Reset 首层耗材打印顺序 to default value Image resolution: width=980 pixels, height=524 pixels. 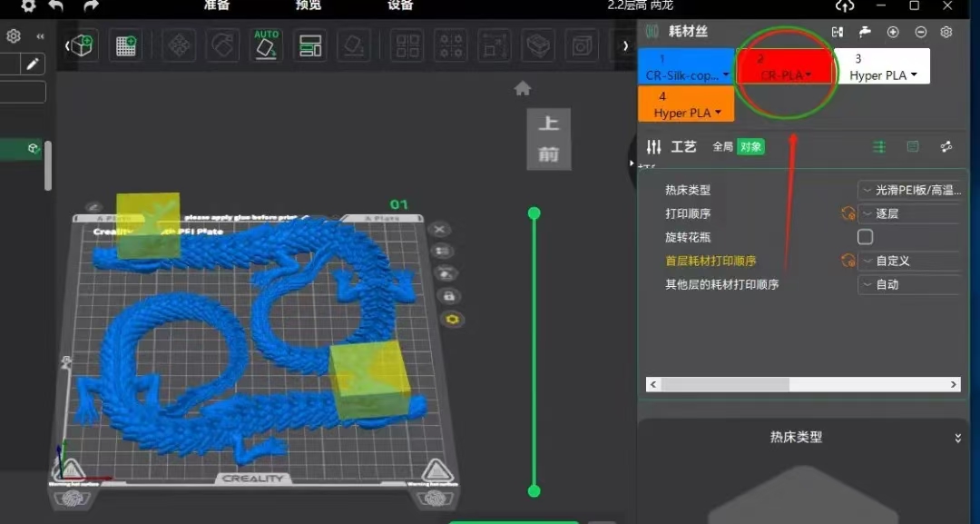pyautogui.click(x=848, y=261)
